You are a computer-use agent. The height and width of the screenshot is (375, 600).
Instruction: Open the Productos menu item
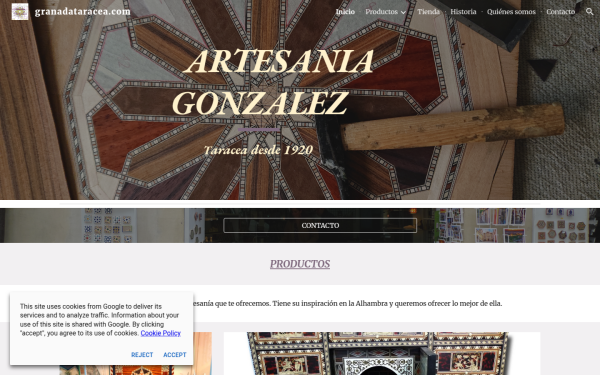pos(381,12)
